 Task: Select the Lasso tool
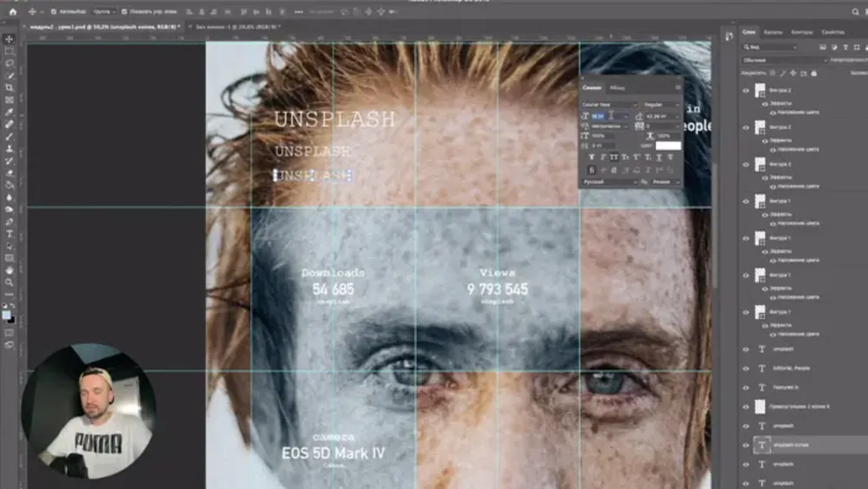pyautogui.click(x=9, y=63)
